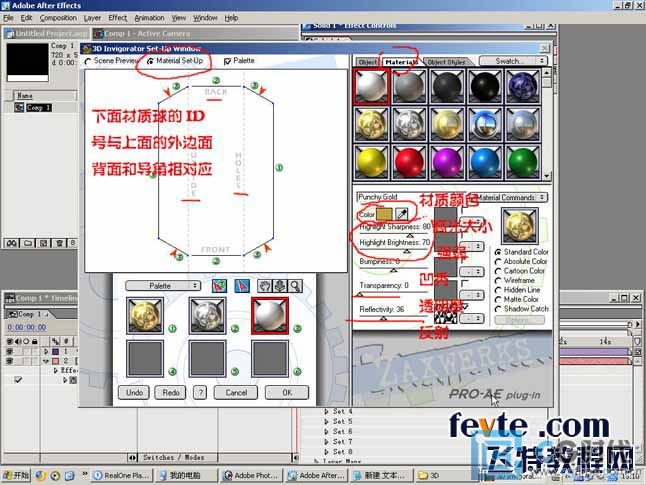This screenshot has height=485, width=646.
Task: Click the OK button
Action: (287, 393)
